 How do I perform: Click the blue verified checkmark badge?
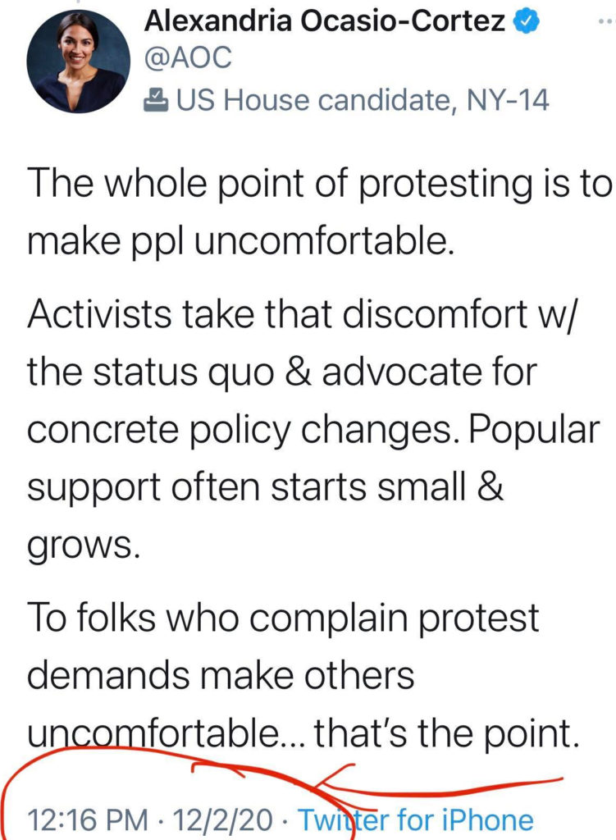point(526,22)
